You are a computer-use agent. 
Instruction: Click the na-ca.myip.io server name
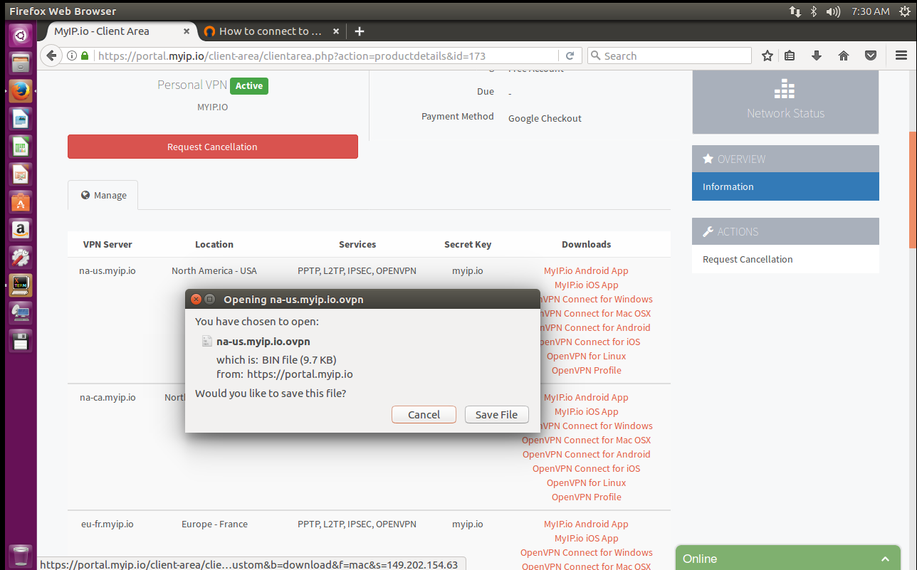pos(107,398)
